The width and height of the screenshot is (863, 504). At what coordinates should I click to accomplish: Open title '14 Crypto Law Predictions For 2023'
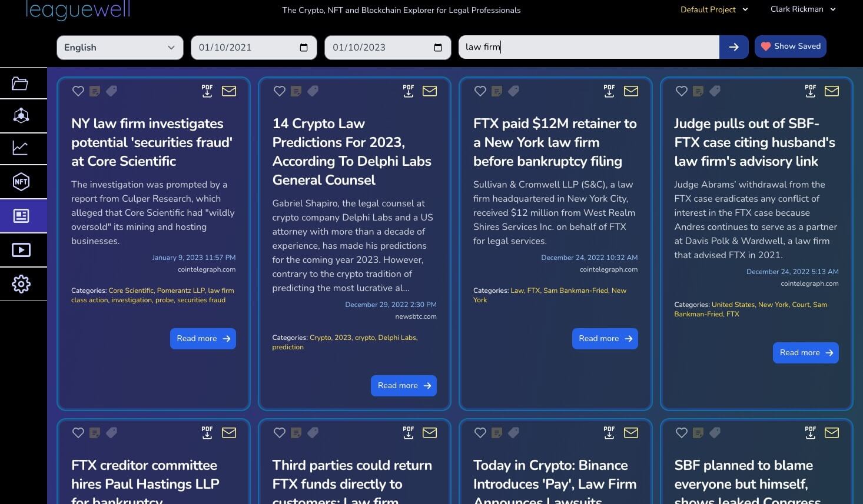pyautogui.click(x=352, y=152)
